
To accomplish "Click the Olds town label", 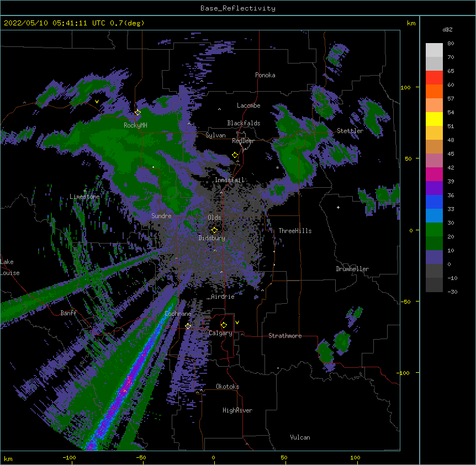I will click(214, 218).
